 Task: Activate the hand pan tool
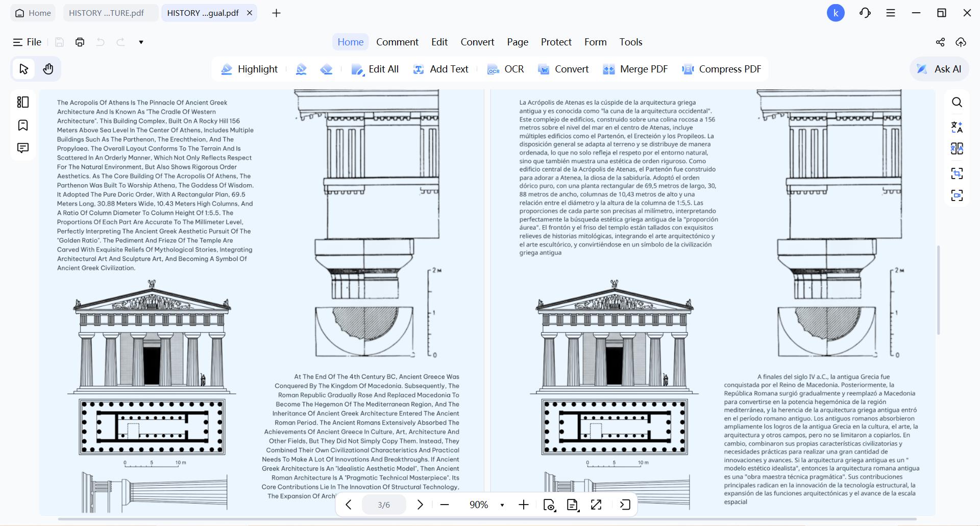point(48,69)
